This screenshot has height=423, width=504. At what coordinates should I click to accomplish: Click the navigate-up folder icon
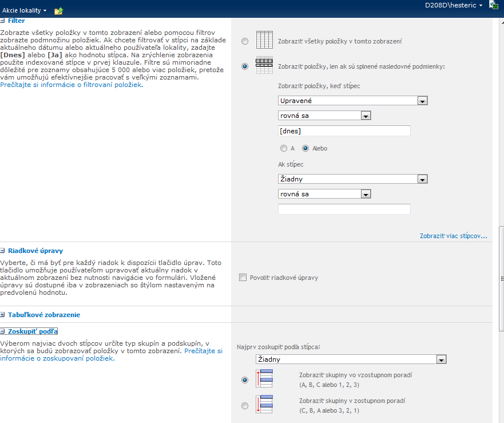coord(58,11)
